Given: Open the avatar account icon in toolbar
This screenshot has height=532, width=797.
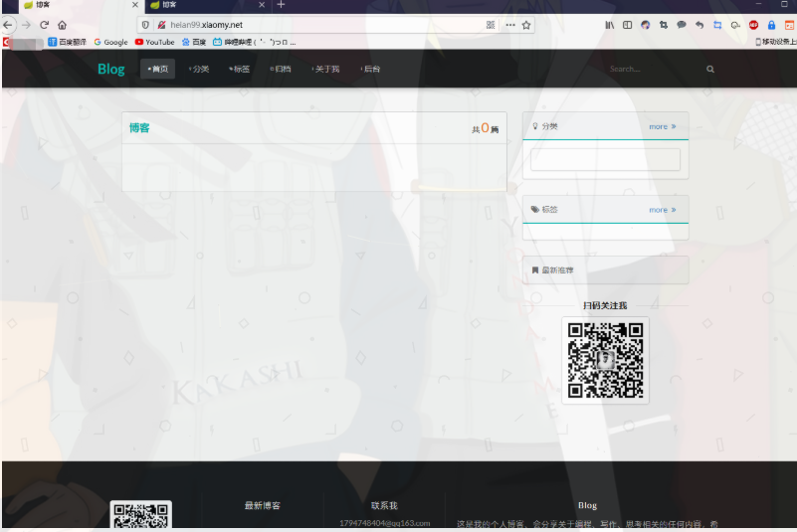Looking at the screenshot, I should (x=646, y=25).
